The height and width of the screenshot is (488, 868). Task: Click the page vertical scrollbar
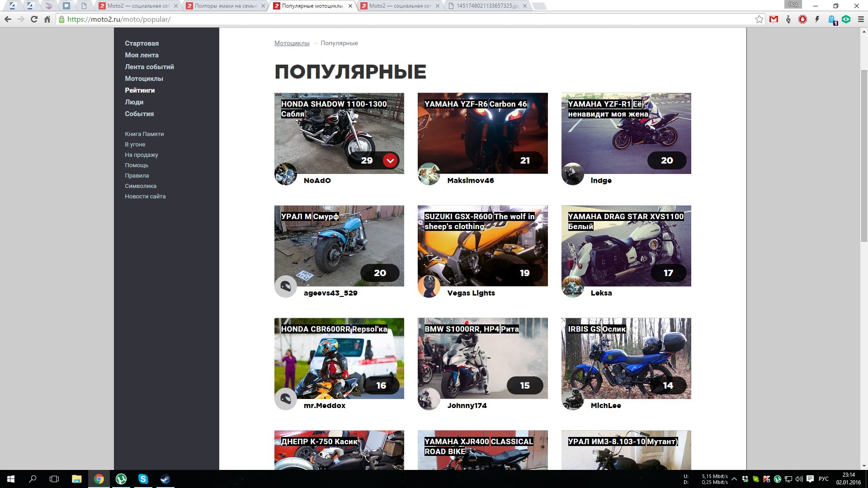click(x=864, y=156)
